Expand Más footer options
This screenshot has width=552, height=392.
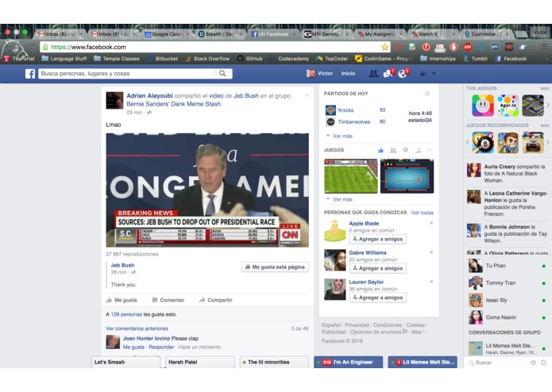(418, 332)
